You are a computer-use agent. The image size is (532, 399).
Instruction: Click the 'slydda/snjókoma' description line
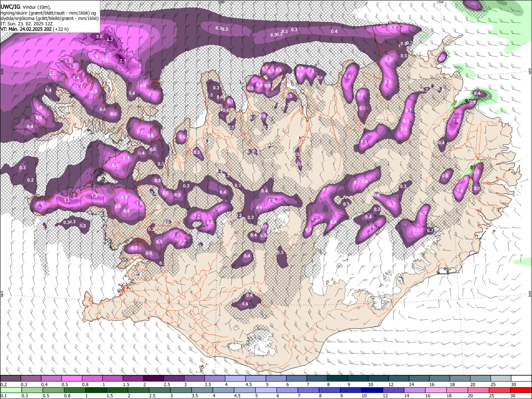(x=50, y=18)
